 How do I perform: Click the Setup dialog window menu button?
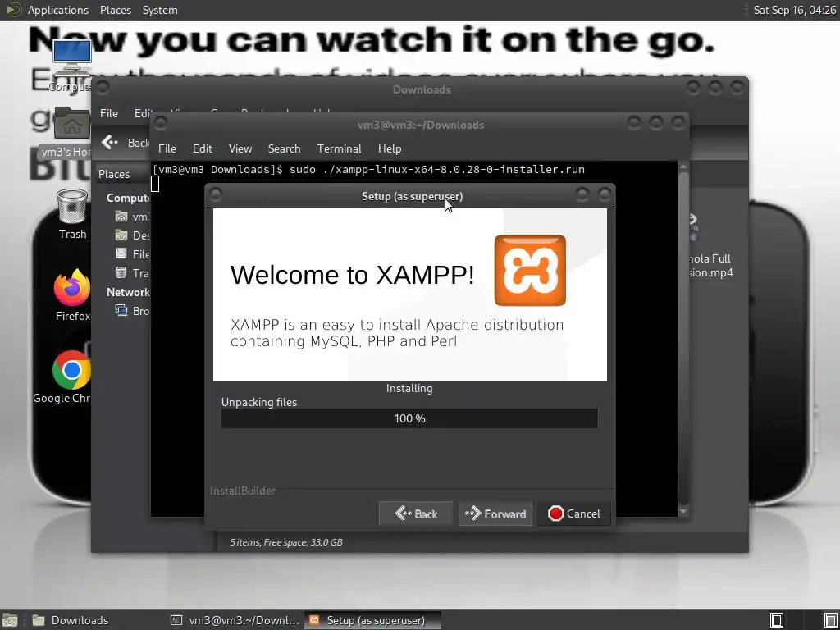pos(216,195)
